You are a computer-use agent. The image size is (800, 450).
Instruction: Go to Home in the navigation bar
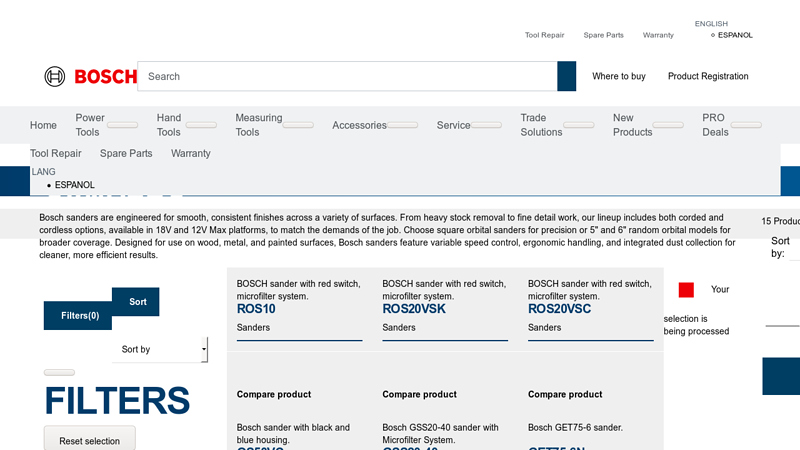[43, 126]
